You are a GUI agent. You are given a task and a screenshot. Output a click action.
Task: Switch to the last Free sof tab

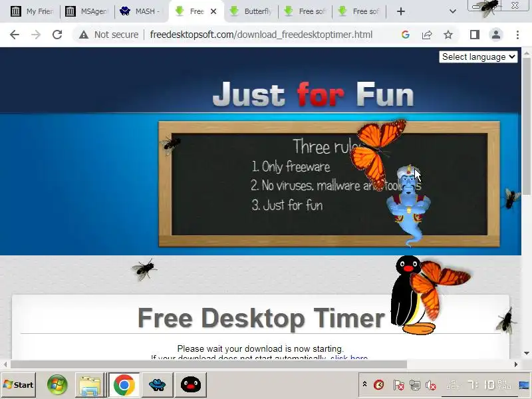[x=360, y=11]
